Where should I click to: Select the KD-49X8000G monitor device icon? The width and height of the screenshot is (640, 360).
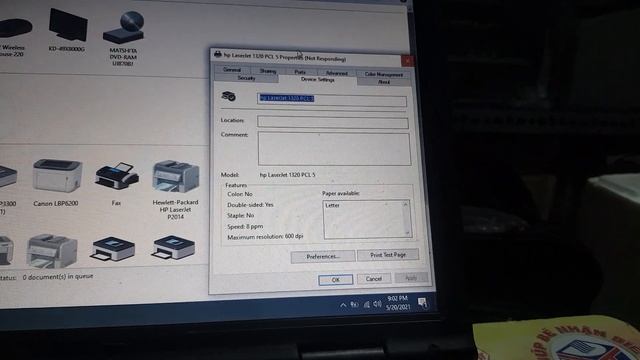pos(68,25)
